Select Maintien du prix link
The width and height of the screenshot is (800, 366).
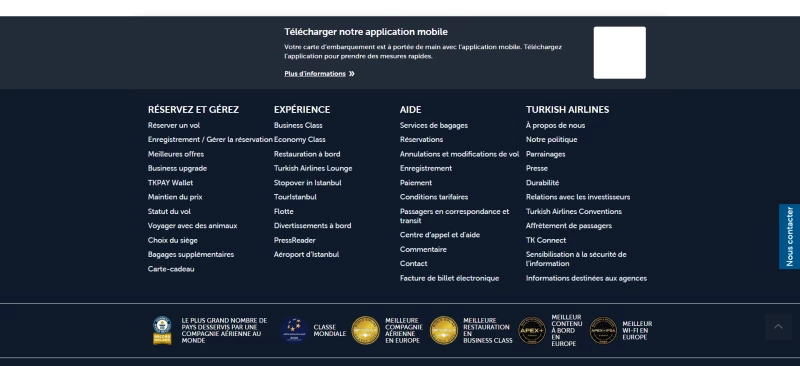pos(175,197)
